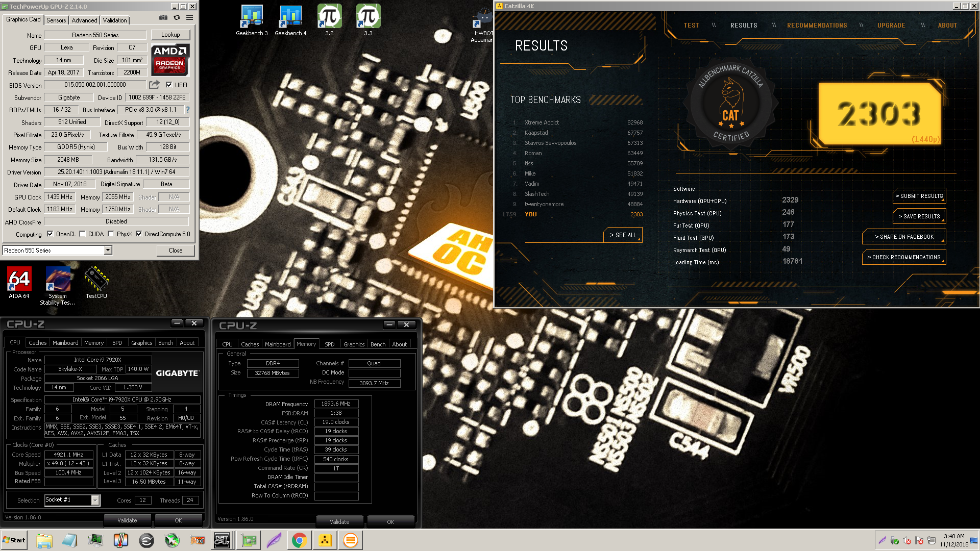980x551 pixels.
Task: Open the System Stability Test shortcut
Action: click(58, 286)
